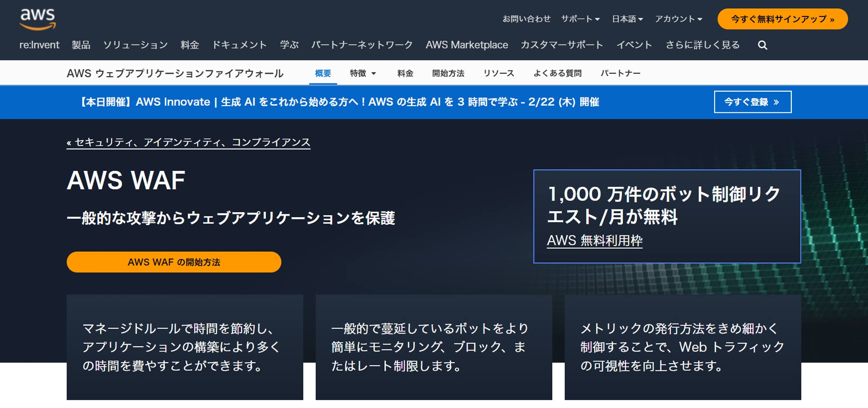Click the 1,000 万件のボット制御リクエスト heading
The image size is (868, 408).
[664, 205]
